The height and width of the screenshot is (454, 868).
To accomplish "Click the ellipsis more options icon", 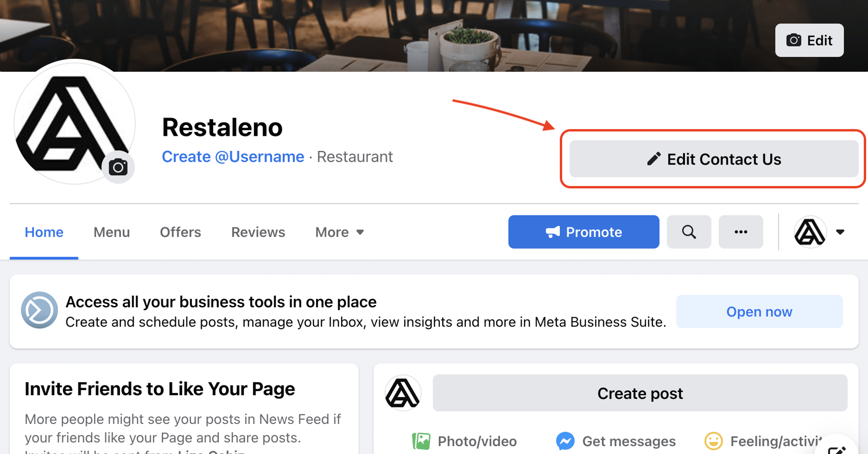I will click(741, 232).
